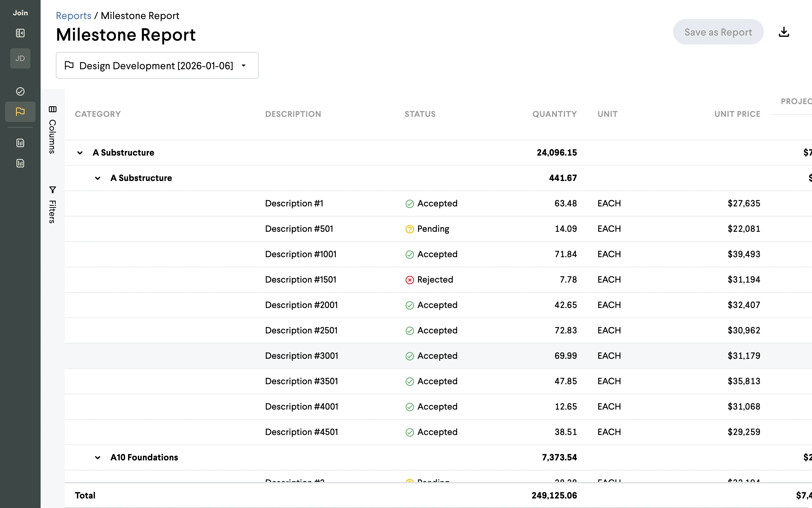Click the 441.67 quantity subtotal
The height and width of the screenshot is (508, 812).
(x=563, y=178)
